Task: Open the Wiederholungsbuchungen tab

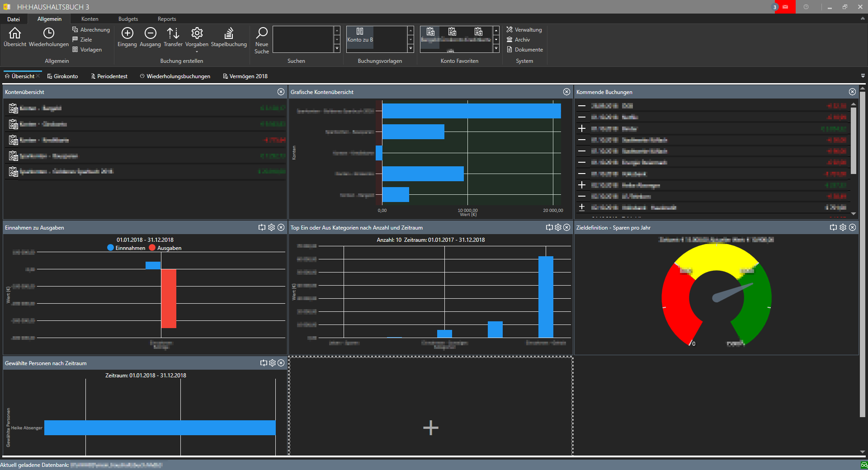Action: coord(175,76)
